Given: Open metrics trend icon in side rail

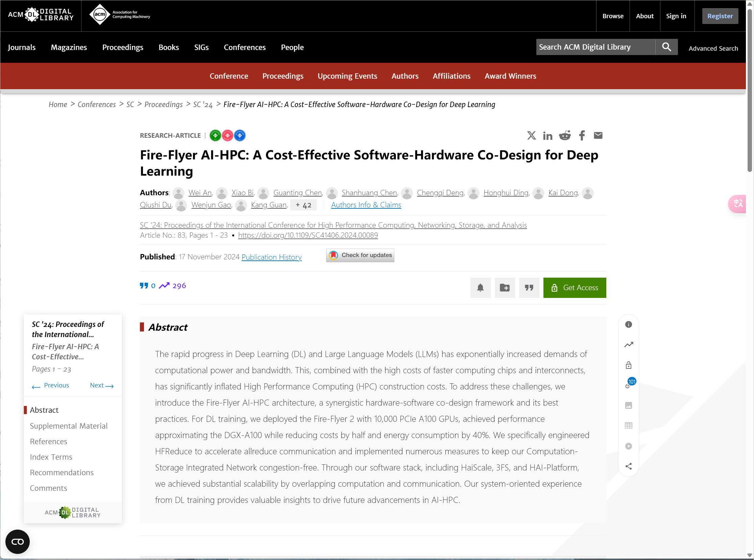Looking at the screenshot, I should click(x=629, y=345).
